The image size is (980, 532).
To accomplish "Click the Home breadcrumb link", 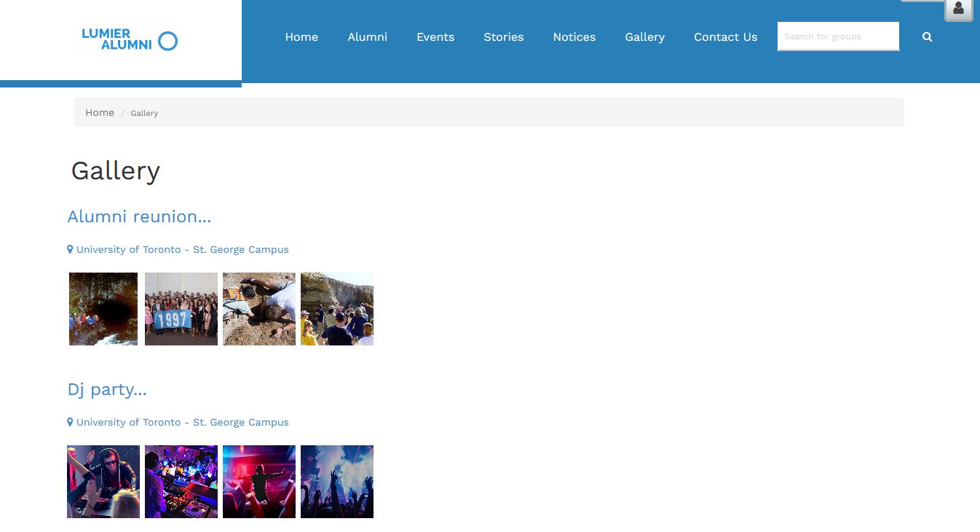I will [100, 112].
